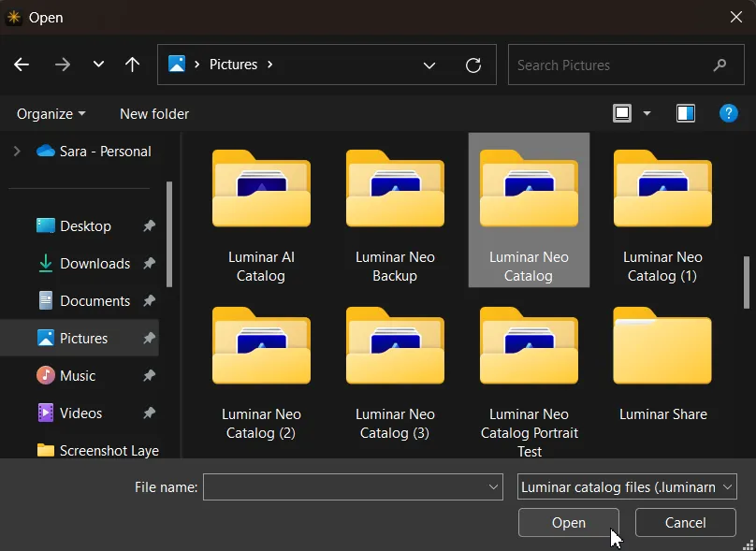Screen dimensions: 756x551
Task: Go up one folder level
Action: pyautogui.click(x=132, y=65)
